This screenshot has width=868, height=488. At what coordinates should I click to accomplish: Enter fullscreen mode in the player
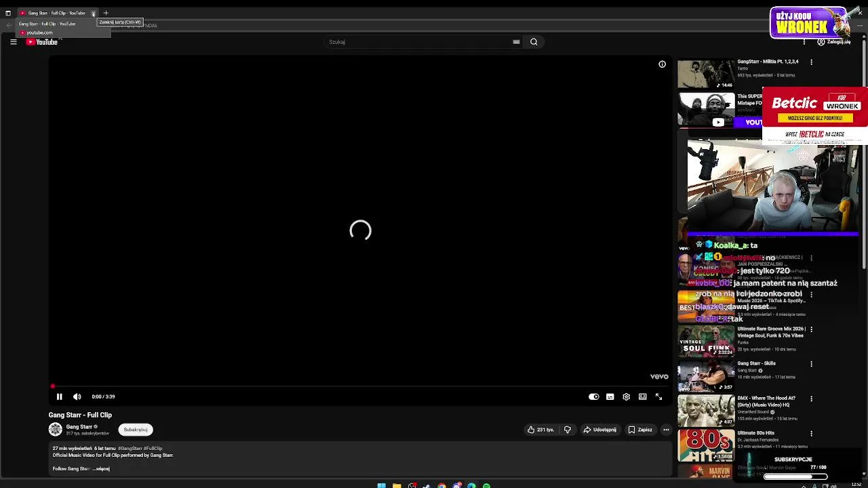pyautogui.click(x=658, y=396)
